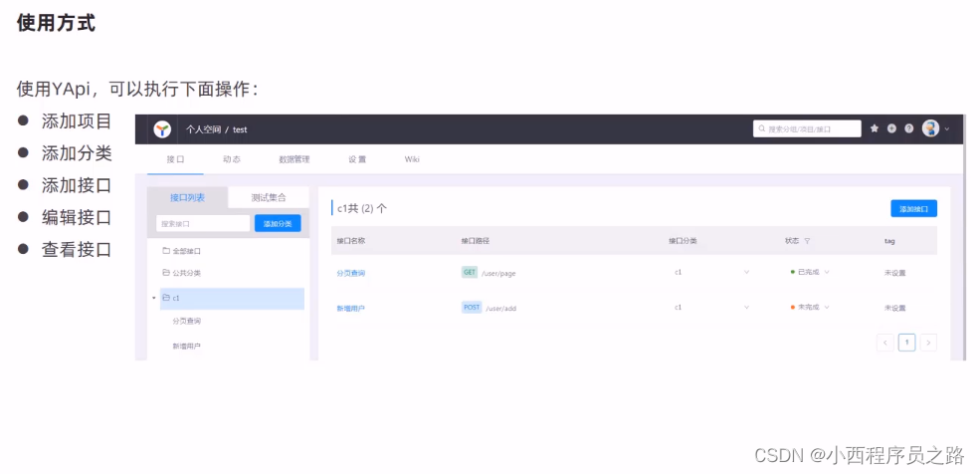Open 个人空间 breadcrumb link

[x=203, y=129]
